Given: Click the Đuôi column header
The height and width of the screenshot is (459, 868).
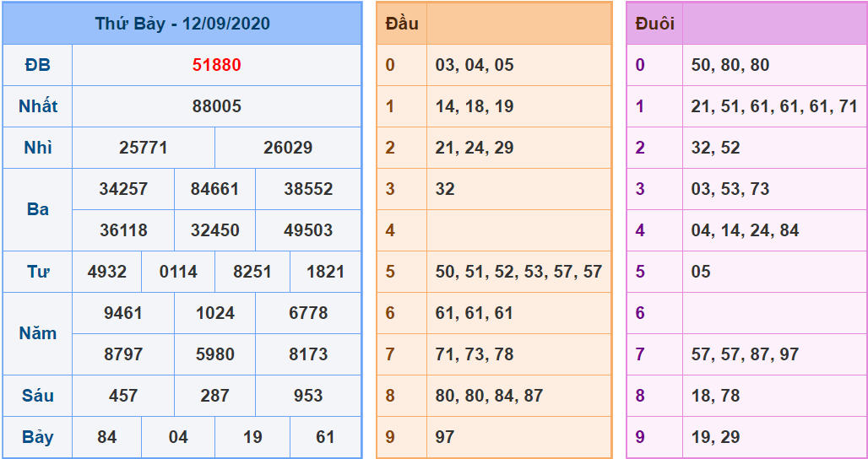Looking at the screenshot, I should tap(654, 24).
